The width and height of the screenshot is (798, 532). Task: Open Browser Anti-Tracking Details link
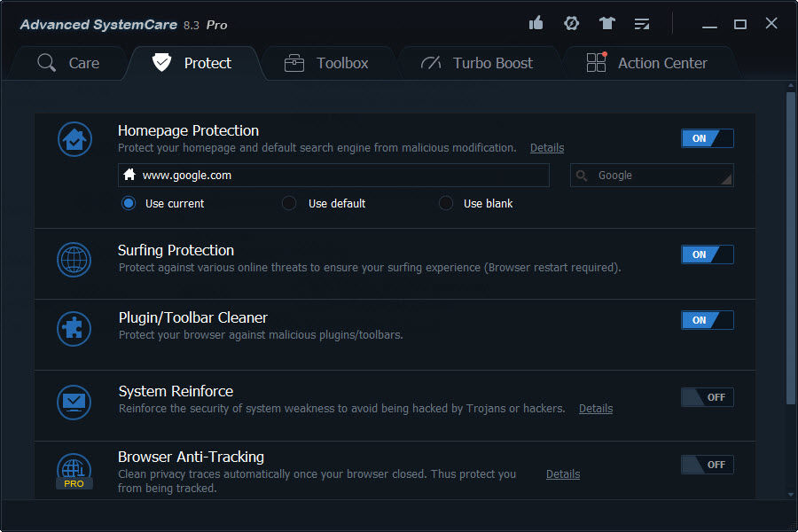[563, 474]
